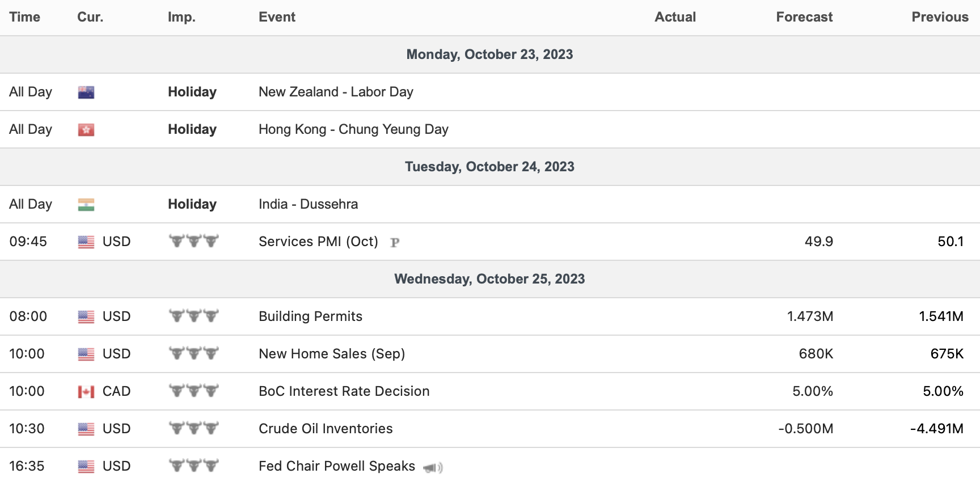The height and width of the screenshot is (482, 980).
Task: Click the US flag in Crude Oil Inventories row
Action: [x=86, y=429]
